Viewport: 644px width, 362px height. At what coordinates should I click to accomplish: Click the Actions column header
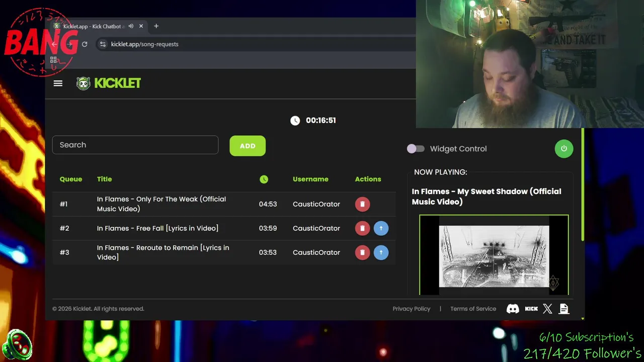pyautogui.click(x=368, y=179)
